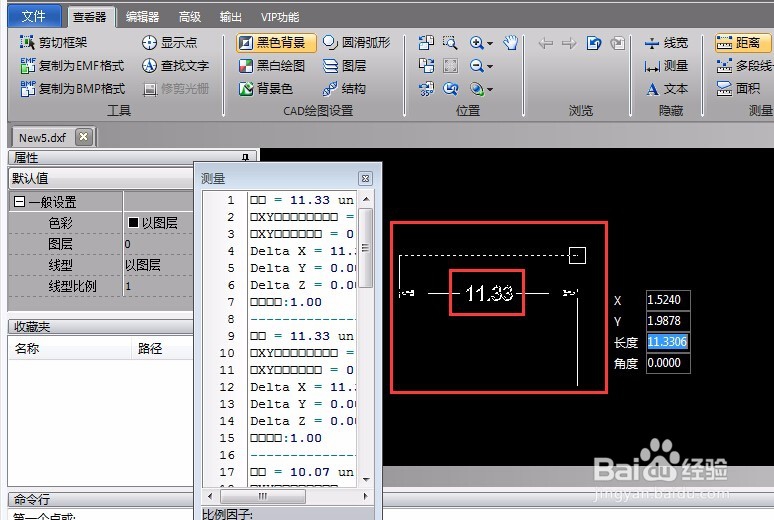Click the globe view icon
Screen dimensions: 774x520
pyautogui.click(x=476, y=89)
